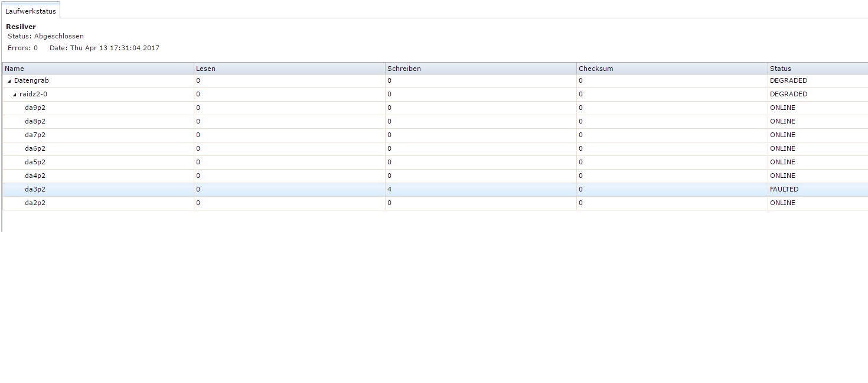Click the Resilver heading
Image resolution: width=868 pixels, height=383 pixels.
(21, 27)
